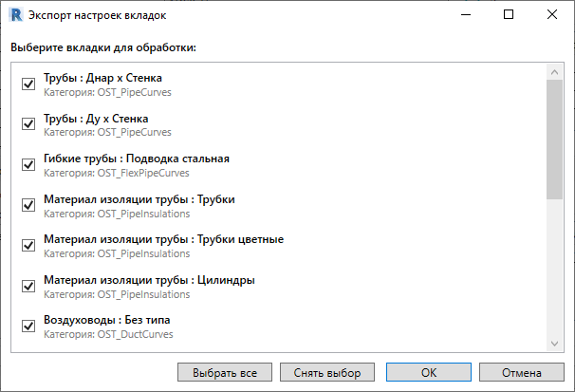Click the Выбрать все button
The width and height of the screenshot is (575, 392).
click(x=225, y=373)
